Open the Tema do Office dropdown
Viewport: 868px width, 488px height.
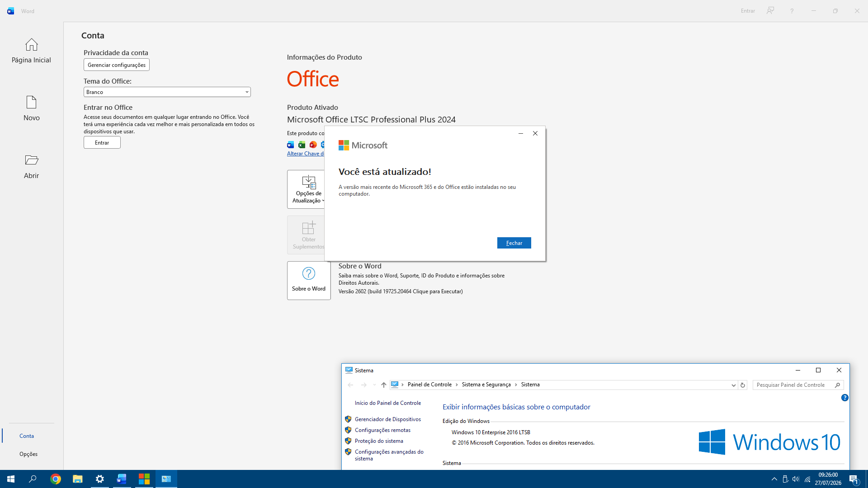tap(167, 92)
